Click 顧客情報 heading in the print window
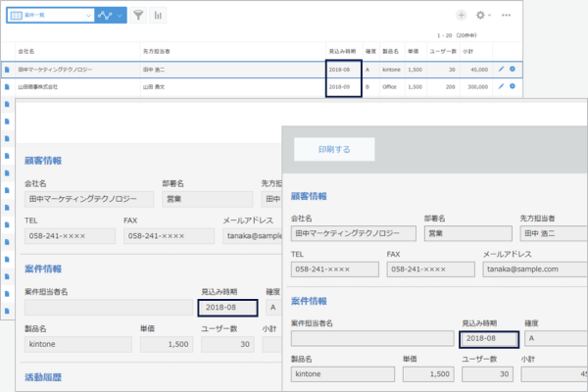Viewport: 588px width, 392px height. [309, 196]
